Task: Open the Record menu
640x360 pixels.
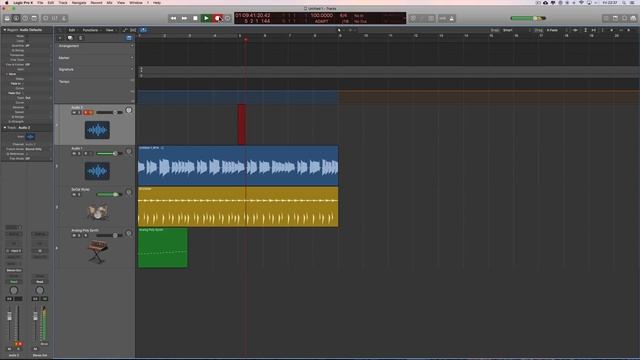Action: click(x=96, y=2)
